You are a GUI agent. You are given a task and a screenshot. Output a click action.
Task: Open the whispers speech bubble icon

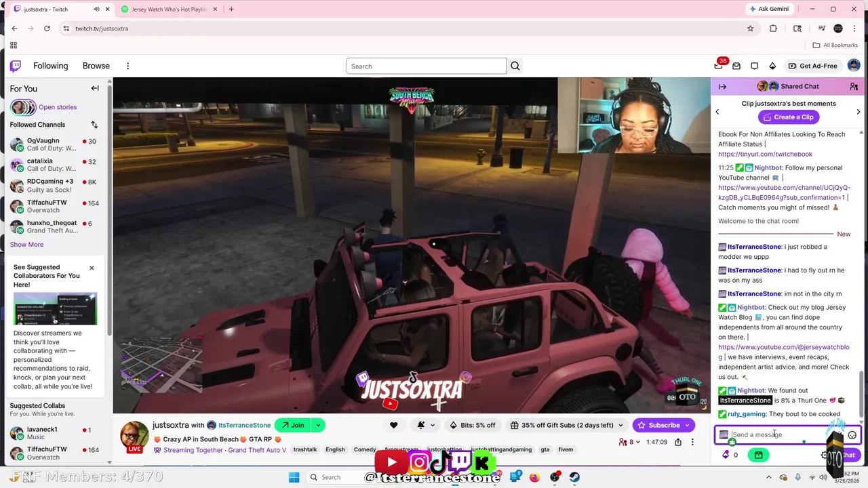755,66
